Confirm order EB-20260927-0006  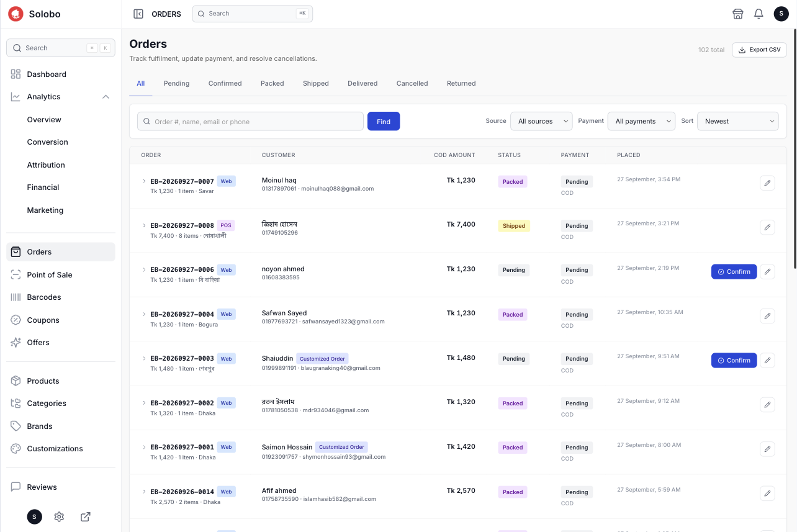tap(734, 271)
